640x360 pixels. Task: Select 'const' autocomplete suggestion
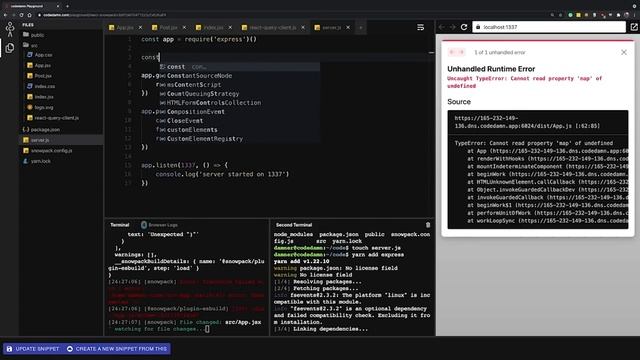tap(240, 67)
